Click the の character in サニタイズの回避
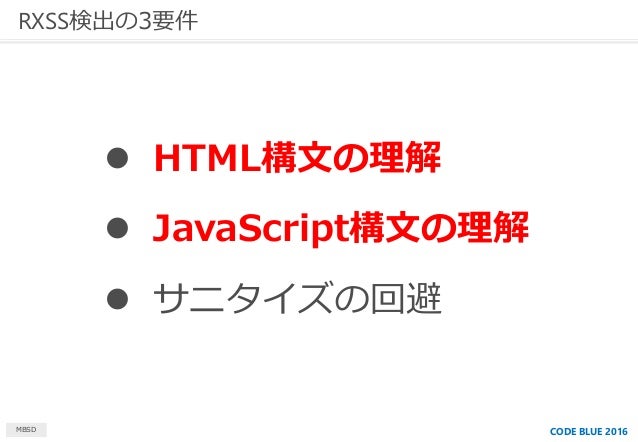The image size is (638, 442). (351, 300)
